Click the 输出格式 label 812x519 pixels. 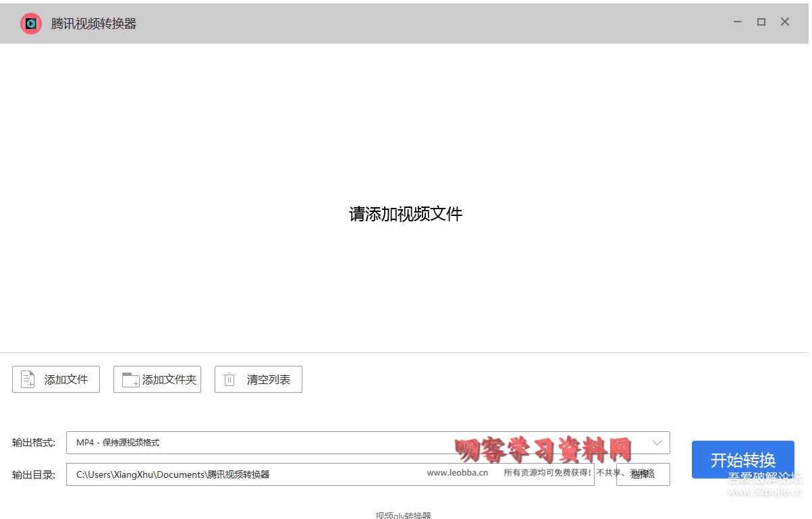(34, 443)
